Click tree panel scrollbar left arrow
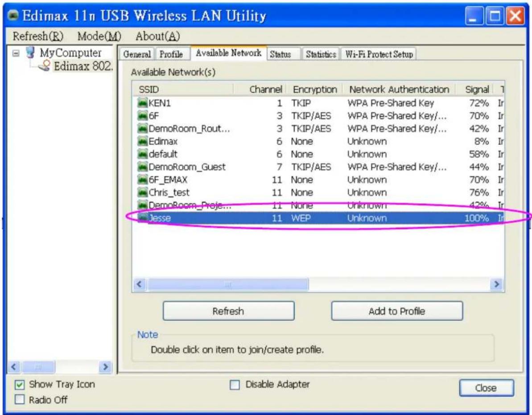The width and height of the screenshot is (532, 415). [13, 366]
